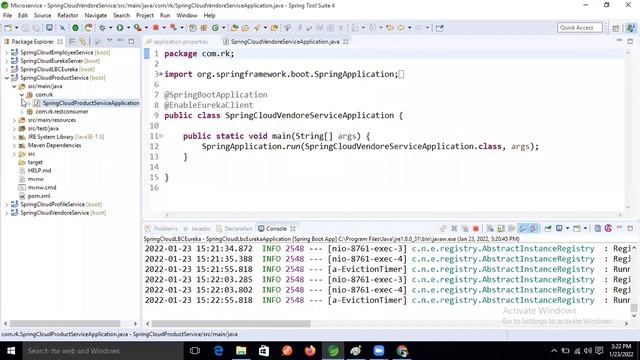Select pom.xml in Package Explorer

click(x=39, y=196)
